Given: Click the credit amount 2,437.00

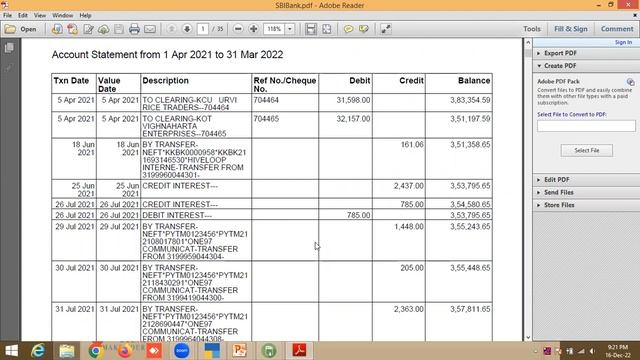Looking at the screenshot, I should [x=409, y=186].
